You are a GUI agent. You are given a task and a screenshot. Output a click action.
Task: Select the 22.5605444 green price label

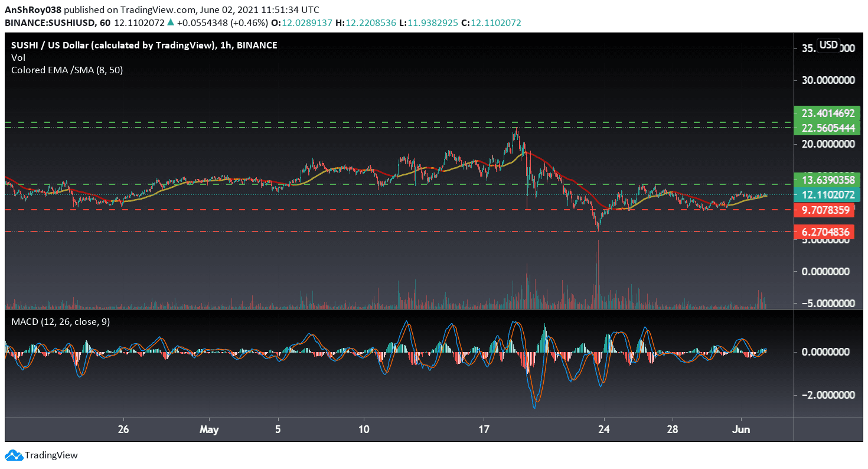(x=824, y=128)
